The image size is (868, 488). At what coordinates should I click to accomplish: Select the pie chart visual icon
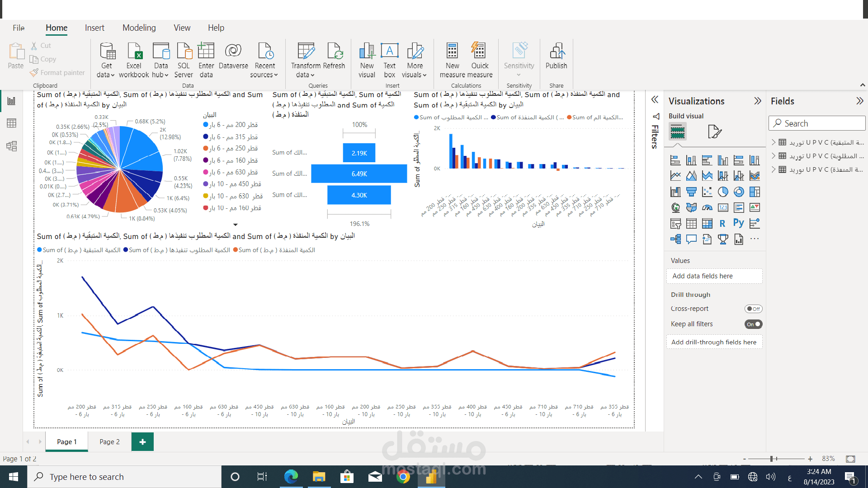point(723,192)
